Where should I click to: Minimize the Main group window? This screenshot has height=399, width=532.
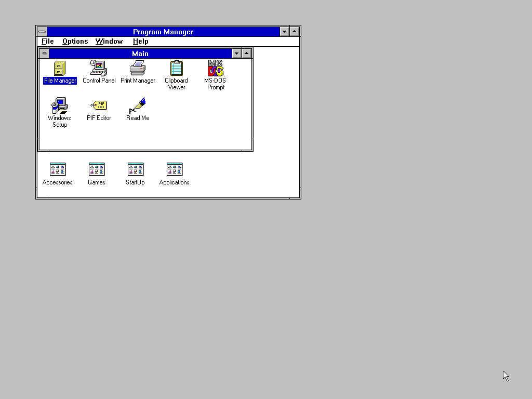pos(236,54)
